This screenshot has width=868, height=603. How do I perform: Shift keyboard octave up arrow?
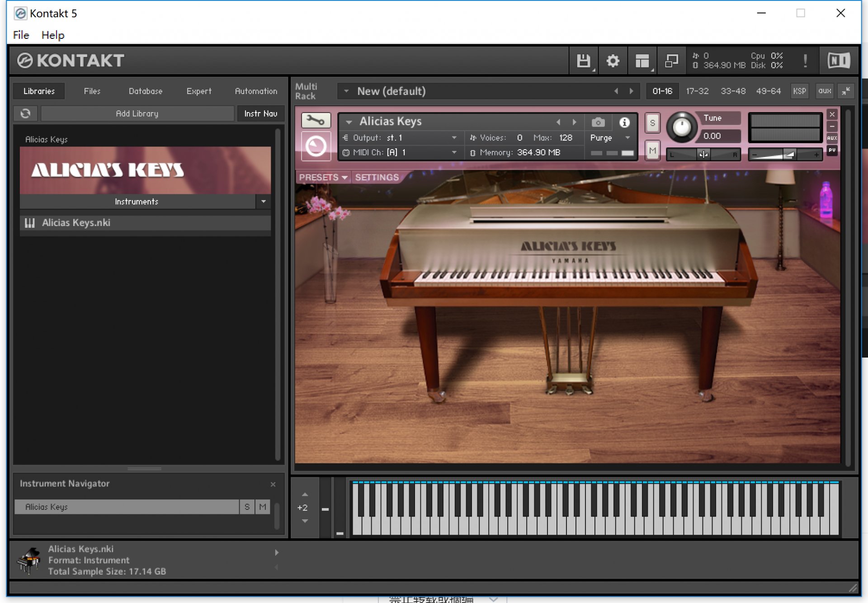pos(305,495)
